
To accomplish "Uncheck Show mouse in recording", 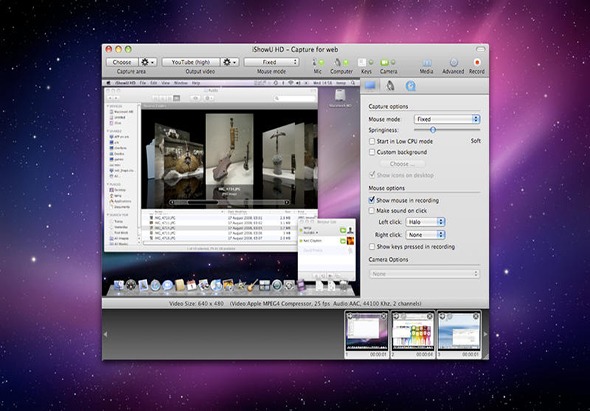I will tap(372, 200).
